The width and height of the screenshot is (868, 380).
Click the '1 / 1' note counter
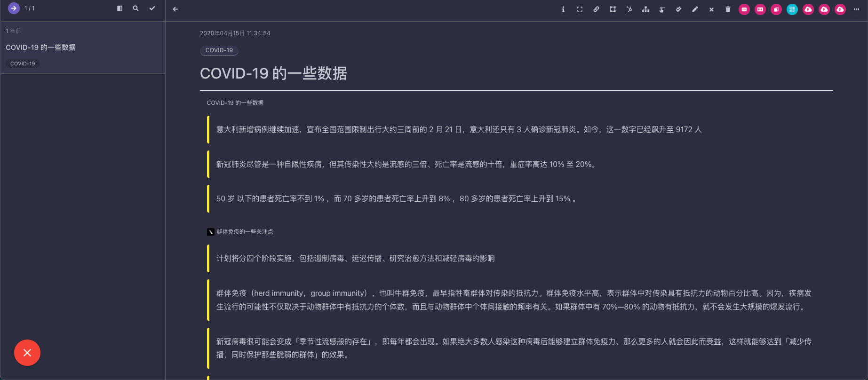(30, 8)
